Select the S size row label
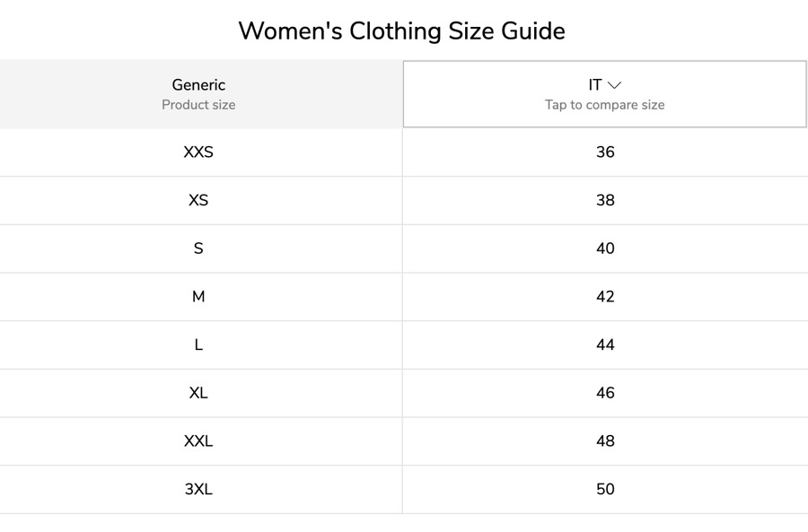Viewport: 808px width, 532px height. click(198, 249)
